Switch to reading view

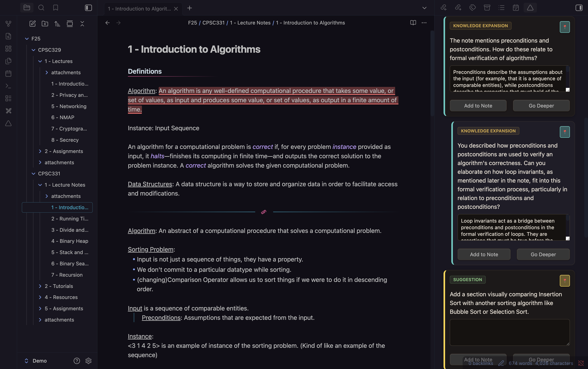413,23
